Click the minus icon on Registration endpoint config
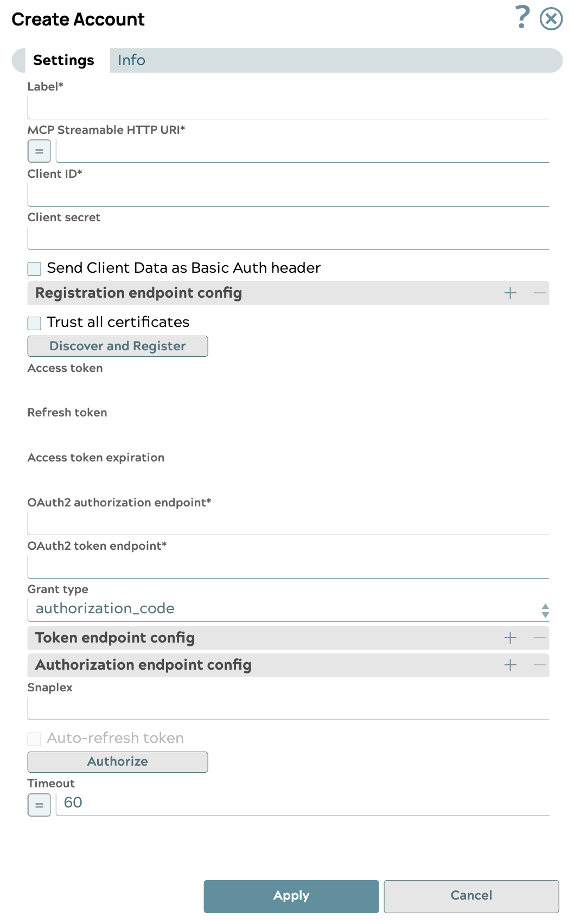 coord(539,292)
